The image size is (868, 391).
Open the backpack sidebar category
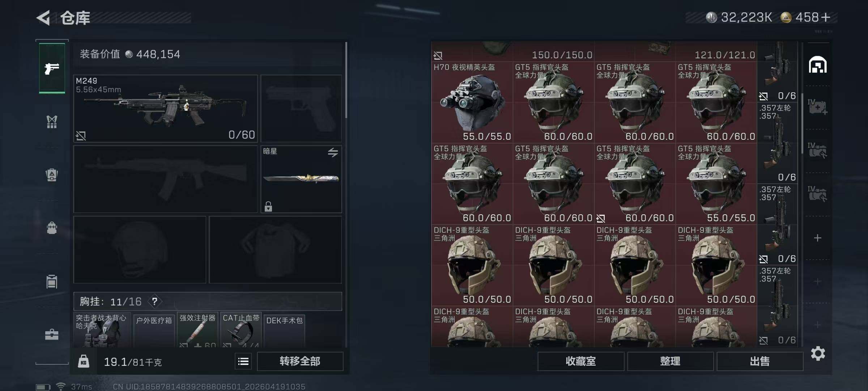click(52, 228)
